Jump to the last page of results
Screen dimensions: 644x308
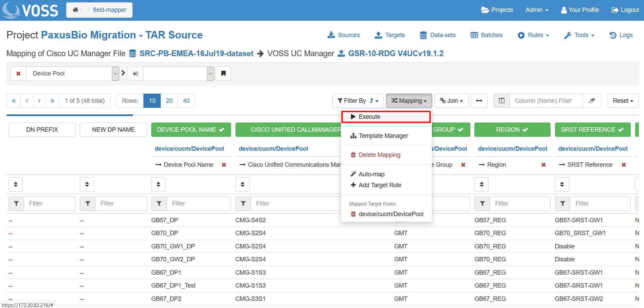52,101
